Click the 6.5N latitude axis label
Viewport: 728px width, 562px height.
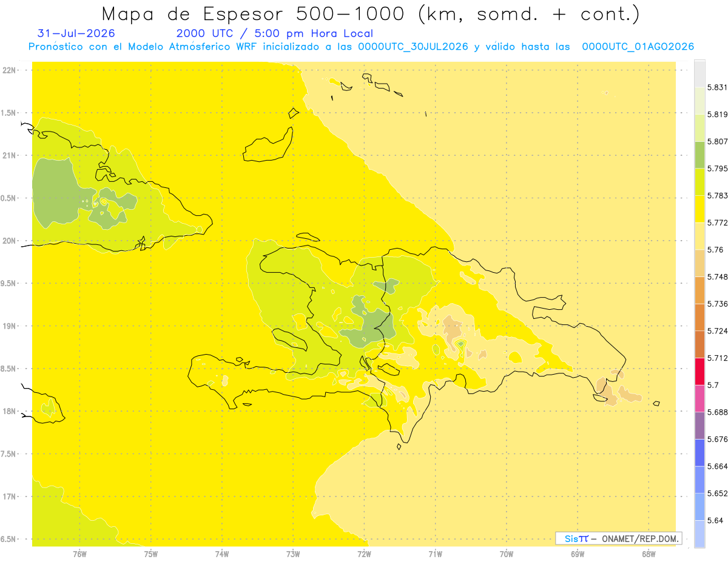(8, 540)
